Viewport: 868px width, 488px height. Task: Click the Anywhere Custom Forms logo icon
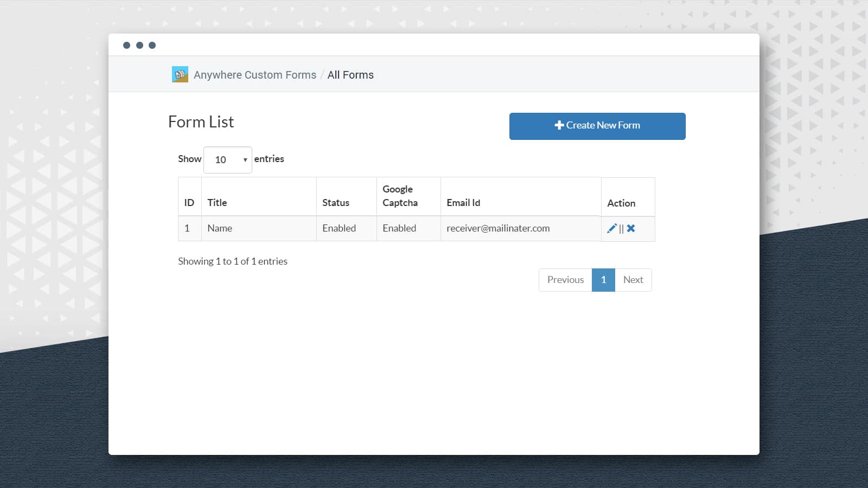click(x=180, y=74)
